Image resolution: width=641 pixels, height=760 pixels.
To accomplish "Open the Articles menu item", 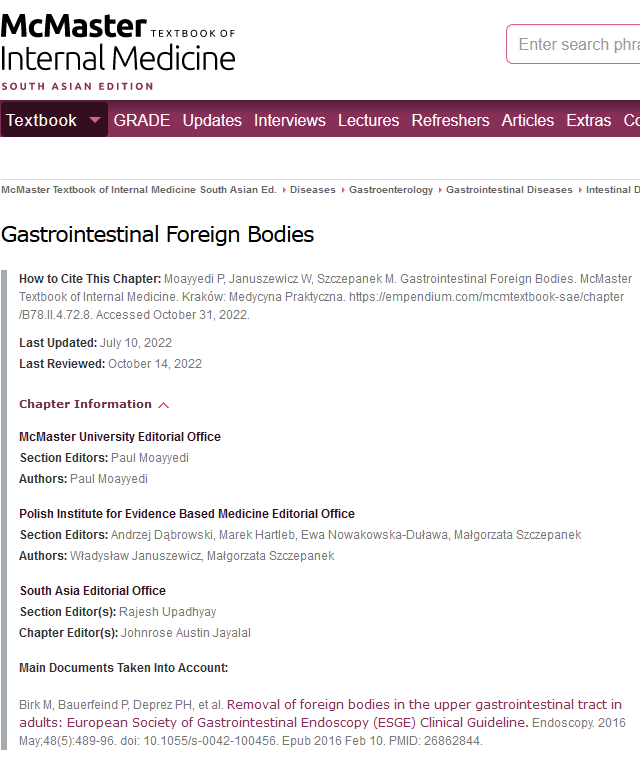I will [x=528, y=120].
